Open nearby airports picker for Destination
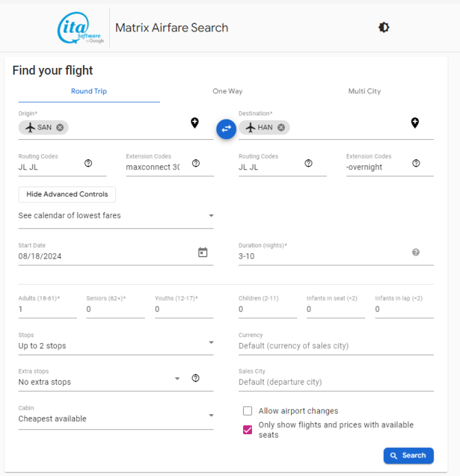Viewport: 460px width, 476px height. 415,123
